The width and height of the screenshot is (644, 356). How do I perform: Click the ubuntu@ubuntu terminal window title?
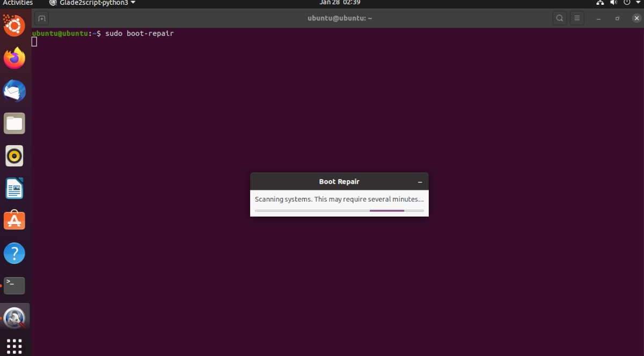click(340, 18)
